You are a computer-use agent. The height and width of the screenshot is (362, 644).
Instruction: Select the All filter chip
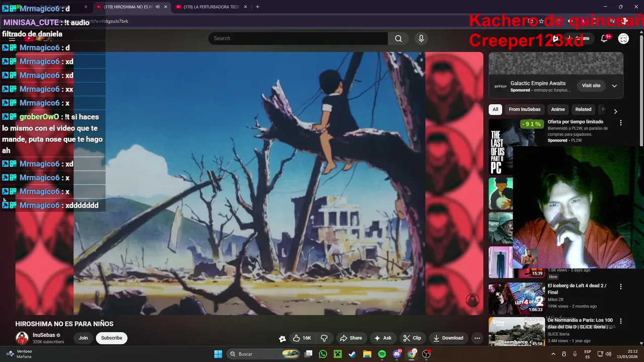(x=495, y=110)
